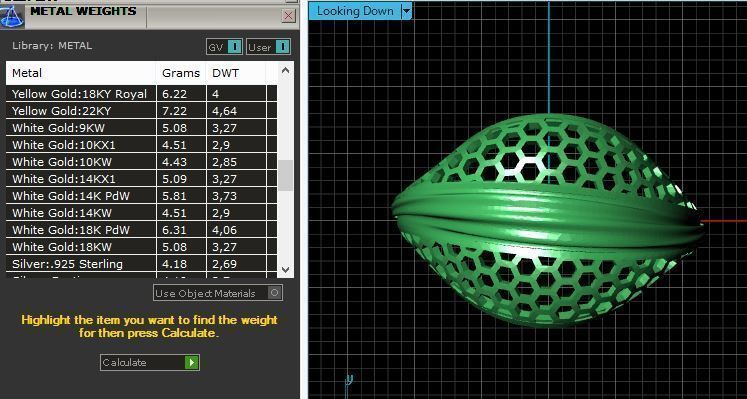This screenshot has width=747, height=399.
Task: Select the green honeycomb model in viewport
Action: click(x=547, y=219)
